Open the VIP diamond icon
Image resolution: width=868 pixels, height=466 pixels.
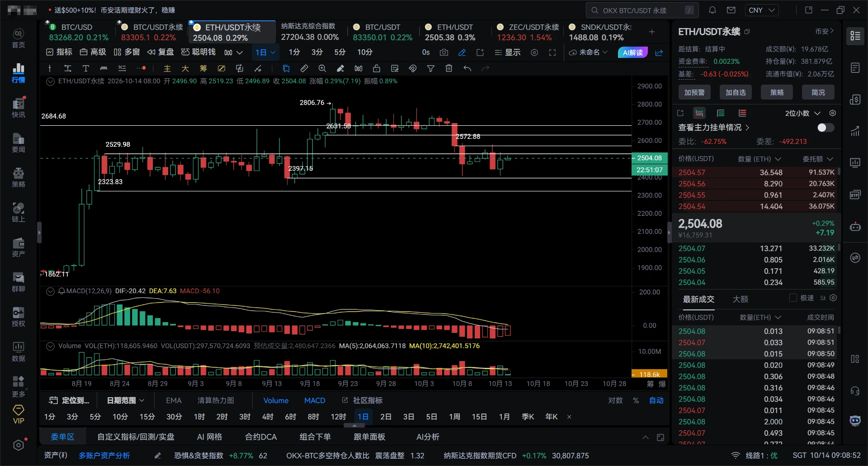(19, 414)
